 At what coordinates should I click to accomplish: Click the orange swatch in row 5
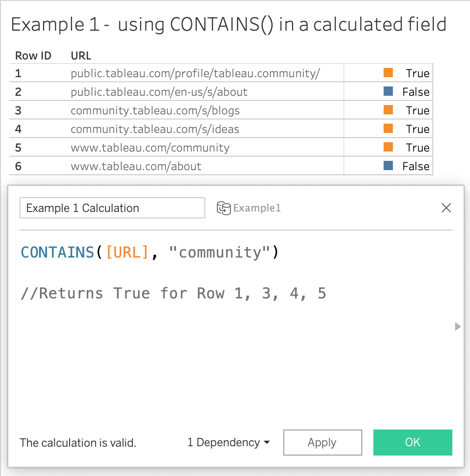[x=388, y=147]
